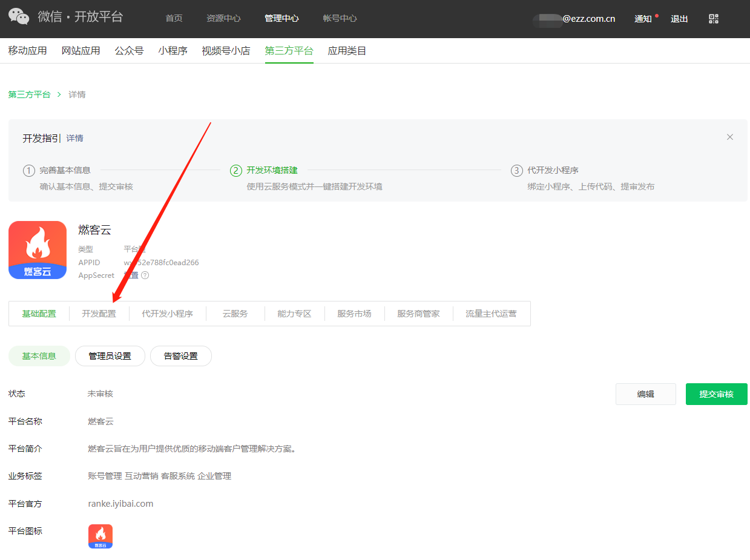
Task: Click the large 燃客云 flame app logo
Action: pos(38,250)
